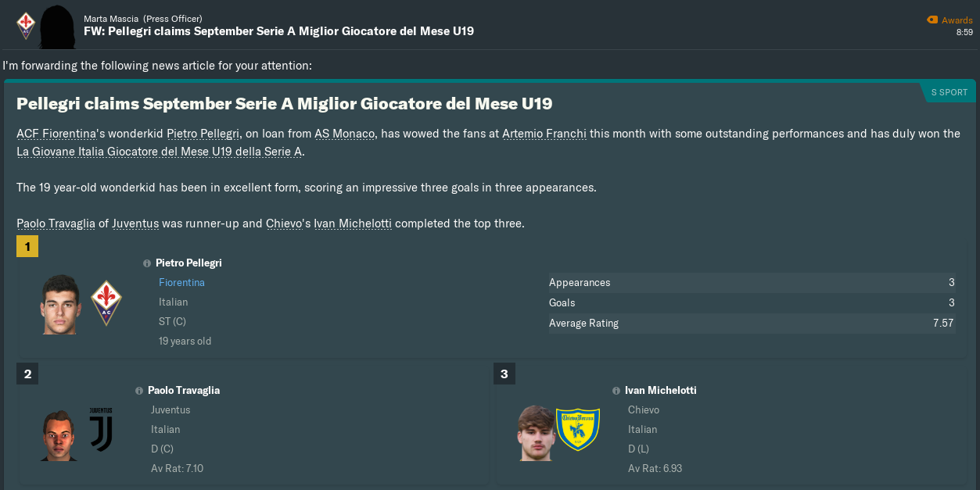Open info icon next to Paolo Travaglia
980x490 pixels.
click(139, 391)
